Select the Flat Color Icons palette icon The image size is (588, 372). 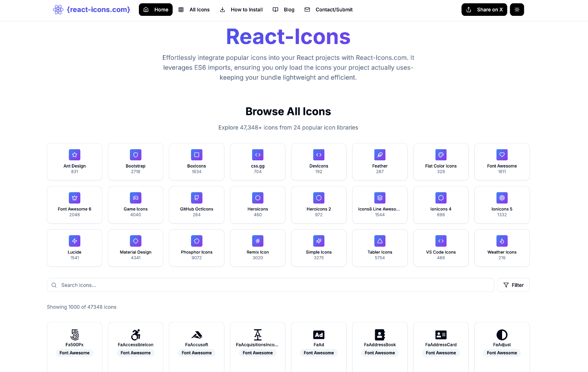[x=441, y=155]
